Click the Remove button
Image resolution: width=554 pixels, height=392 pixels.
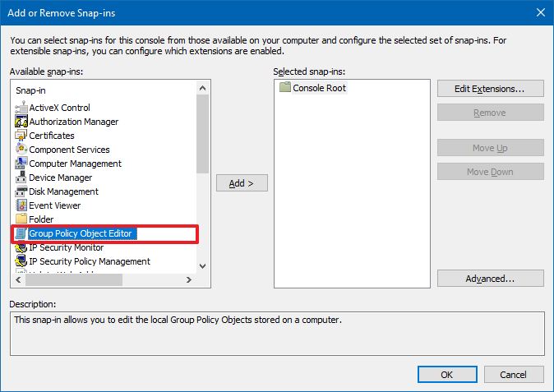coord(491,113)
